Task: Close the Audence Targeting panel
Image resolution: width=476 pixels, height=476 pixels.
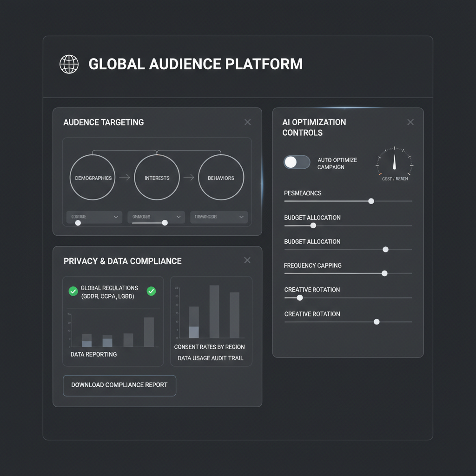Action: tap(248, 122)
